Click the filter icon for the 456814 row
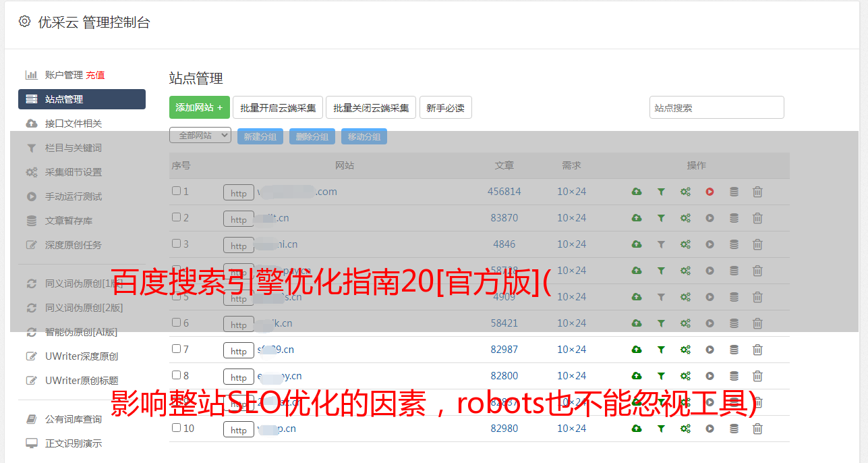 coord(661,192)
